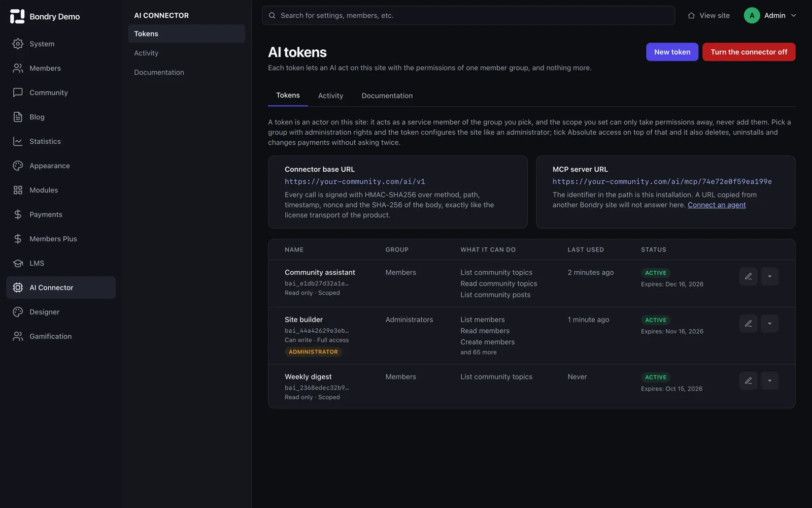The image size is (812, 508).
Task: Click 'and 65 more' permissions text
Action: tap(479, 352)
